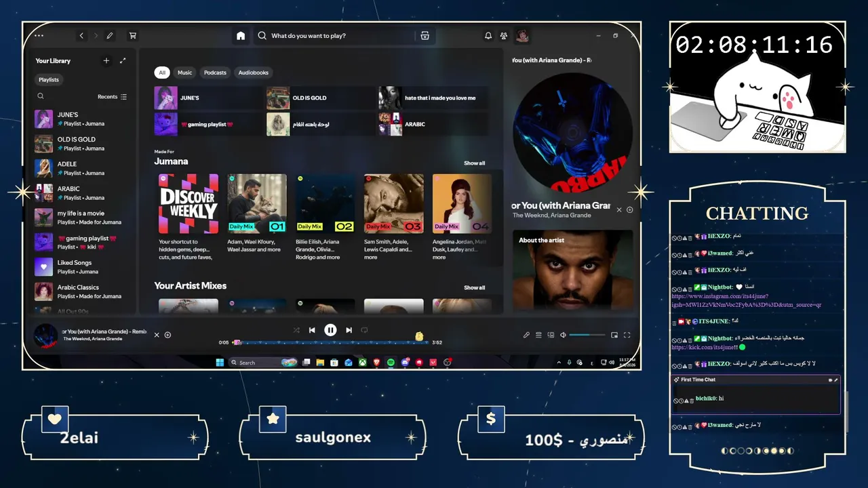
Task: Toggle shuffle playback
Action: tap(296, 330)
